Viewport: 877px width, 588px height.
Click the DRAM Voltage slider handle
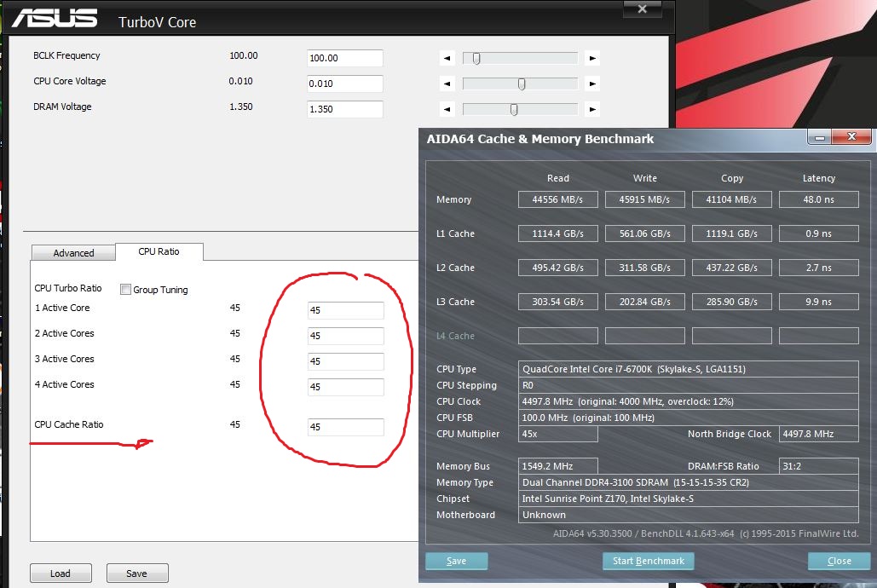pos(513,109)
